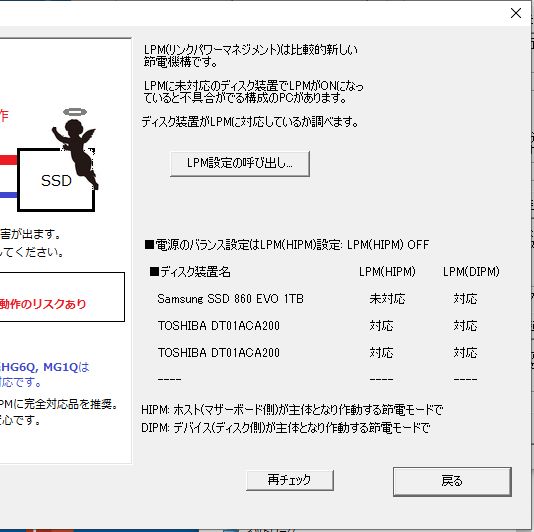Image resolution: width=534 pixels, height=532 pixels.
Task: Click the red line connected to SSD
Action: tap(9, 160)
